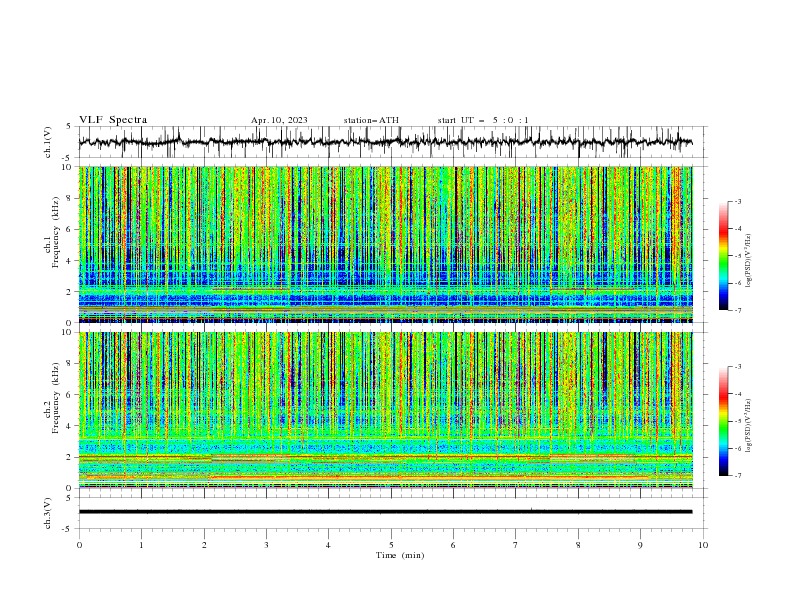Screen dimensions: 792x612
Task: Click the "-3" tick on upper colorbar
Action: pos(737,201)
